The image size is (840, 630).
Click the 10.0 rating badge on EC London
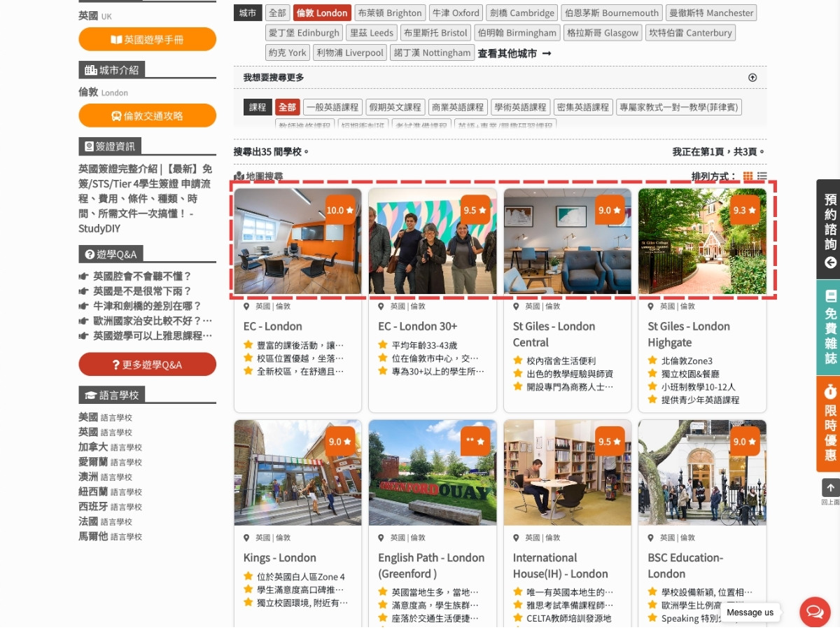pos(340,210)
